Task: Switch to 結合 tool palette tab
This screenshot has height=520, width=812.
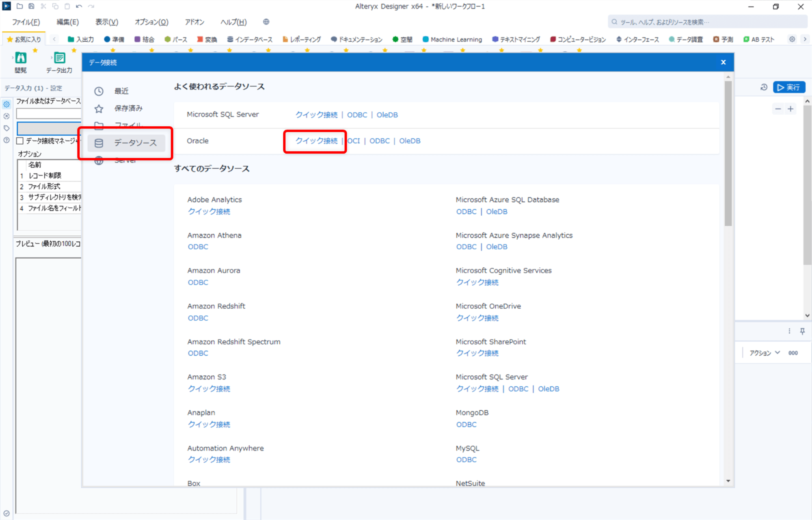Action: pos(144,39)
